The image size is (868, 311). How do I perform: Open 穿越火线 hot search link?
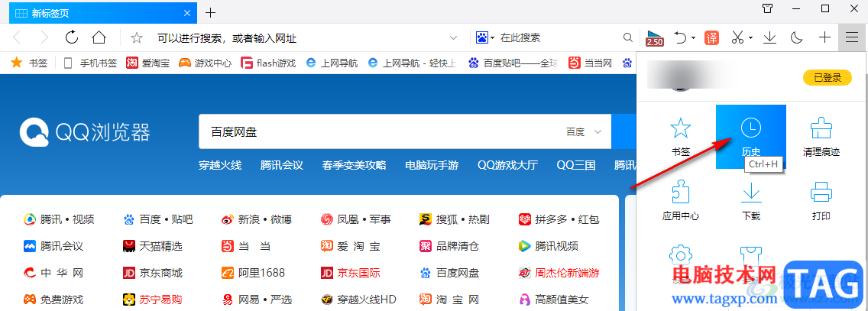point(220,165)
